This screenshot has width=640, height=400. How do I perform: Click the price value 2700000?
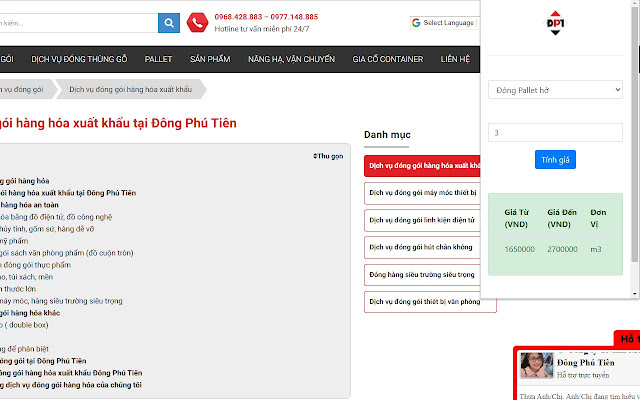point(562,249)
